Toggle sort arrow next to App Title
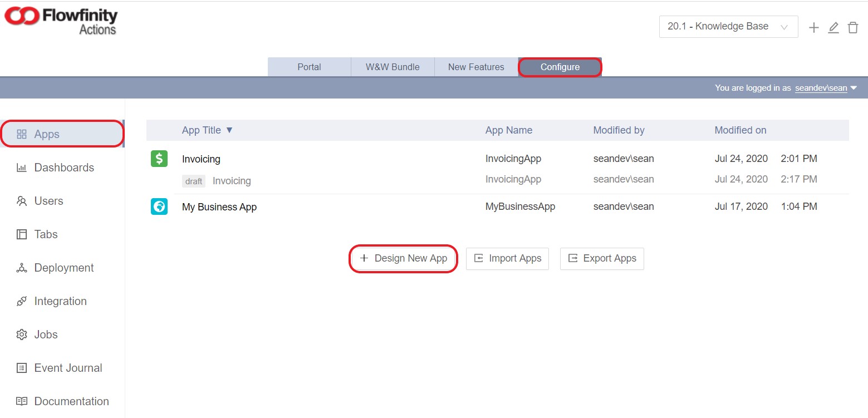 point(229,130)
